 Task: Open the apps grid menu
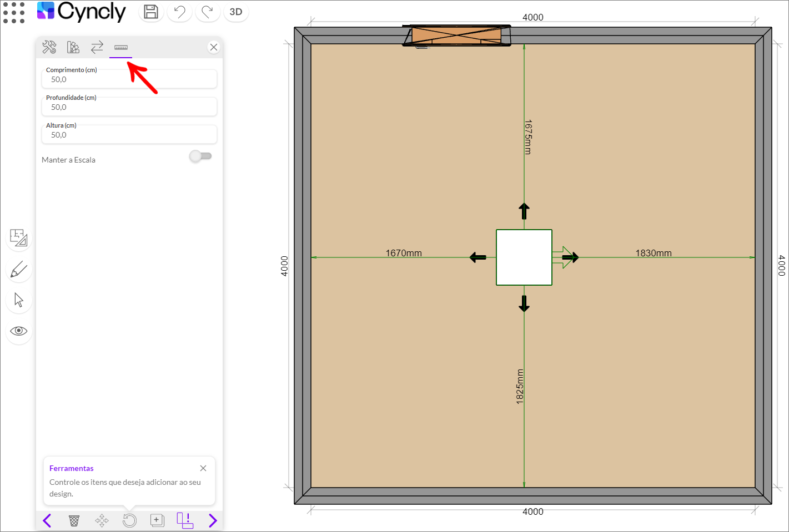(x=14, y=12)
